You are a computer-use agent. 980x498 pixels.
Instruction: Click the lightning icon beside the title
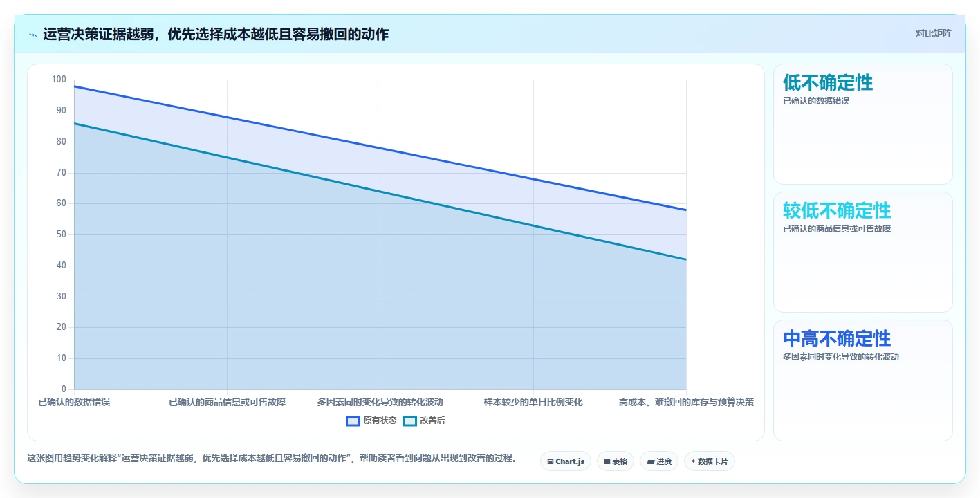pos(33,34)
